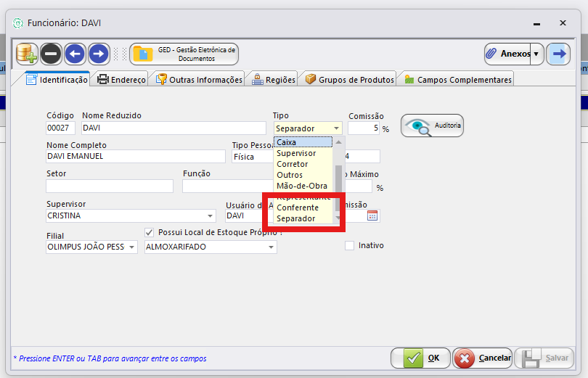Click the Cancelar button
Image resolution: width=588 pixels, height=378 pixels.
click(483, 358)
